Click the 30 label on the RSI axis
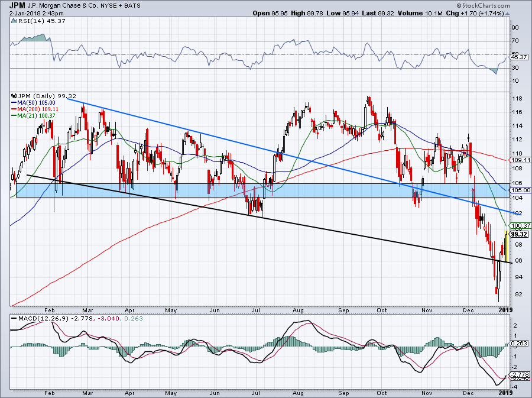The height and width of the screenshot is (398, 532). pyautogui.click(x=515, y=68)
